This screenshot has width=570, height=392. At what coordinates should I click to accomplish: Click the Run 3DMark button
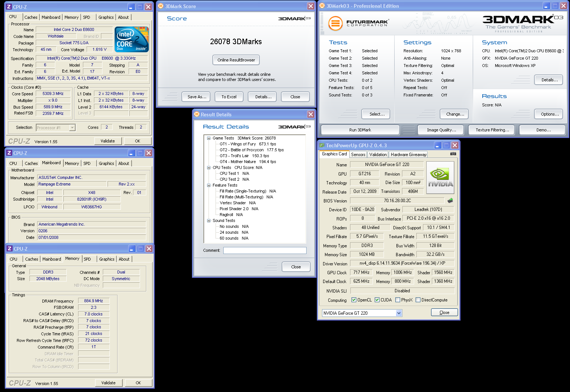[x=360, y=130]
